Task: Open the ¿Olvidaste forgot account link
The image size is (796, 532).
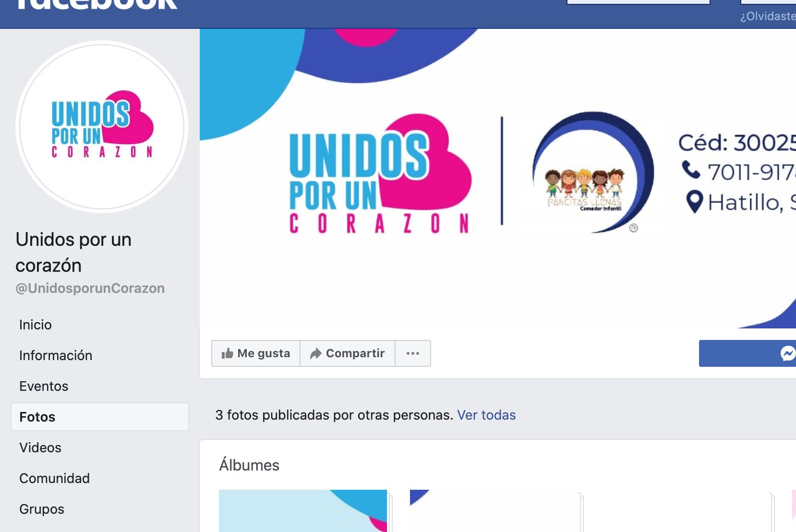Action: coord(768,16)
